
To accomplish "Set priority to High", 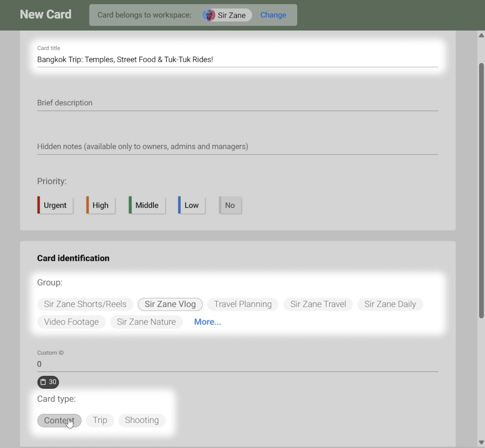I will coord(100,205).
